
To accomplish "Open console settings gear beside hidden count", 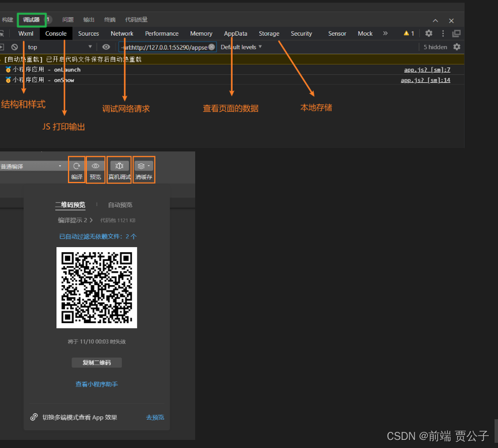I will pyautogui.click(x=457, y=47).
